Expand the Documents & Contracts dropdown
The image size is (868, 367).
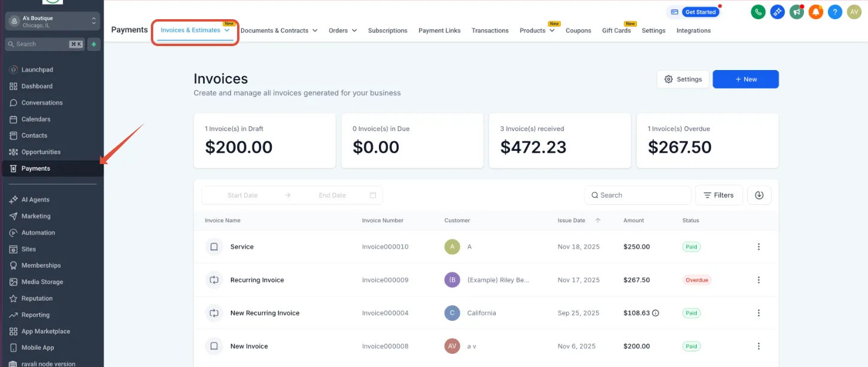[x=279, y=31]
